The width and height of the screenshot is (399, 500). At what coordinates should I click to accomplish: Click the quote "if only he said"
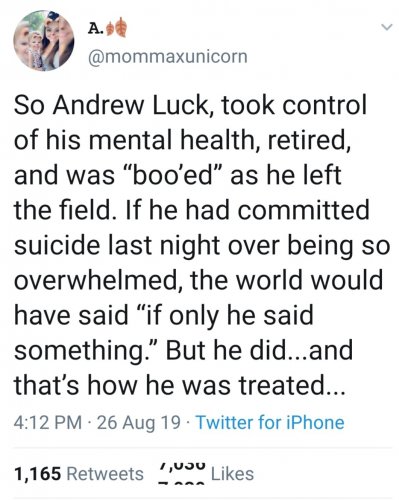tap(224, 315)
